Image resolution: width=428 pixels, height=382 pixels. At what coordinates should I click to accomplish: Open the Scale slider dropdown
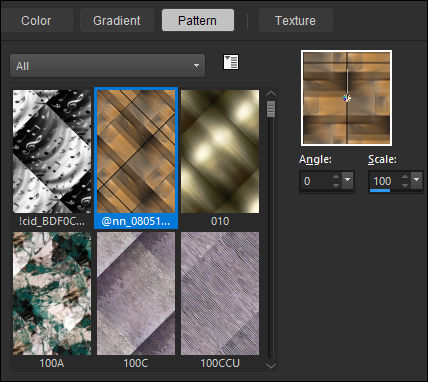[417, 180]
